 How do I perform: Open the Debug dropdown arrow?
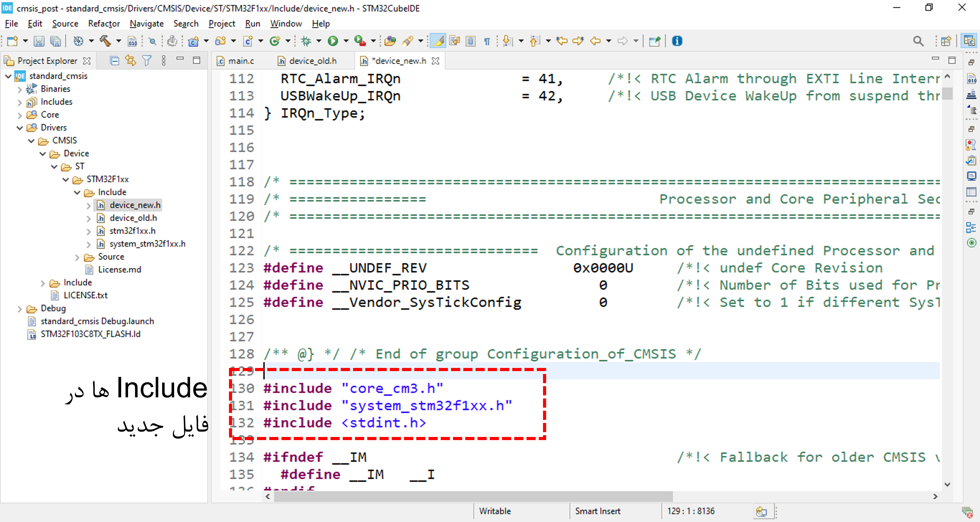point(319,41)
